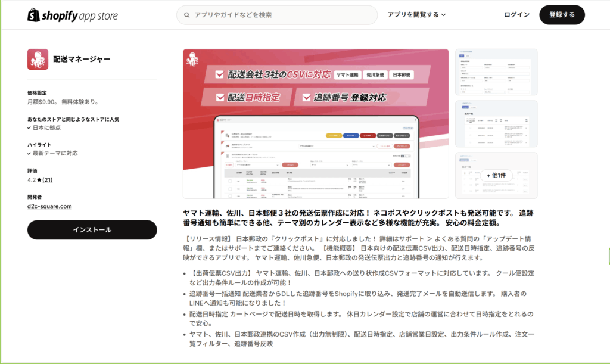Click the 配送マネージャー app title
Image resolution: width=610 pixels, height=364 pixels.
[82, 59]
